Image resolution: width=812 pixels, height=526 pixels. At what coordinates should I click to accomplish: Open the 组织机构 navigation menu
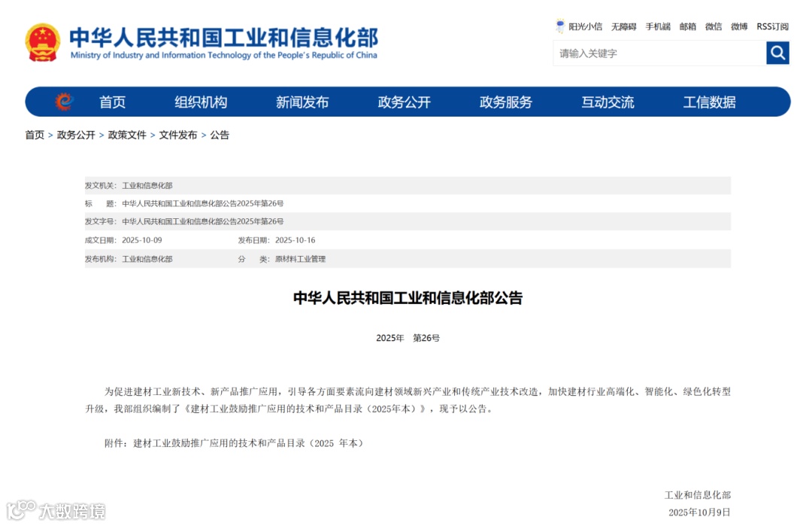(200, 102)
